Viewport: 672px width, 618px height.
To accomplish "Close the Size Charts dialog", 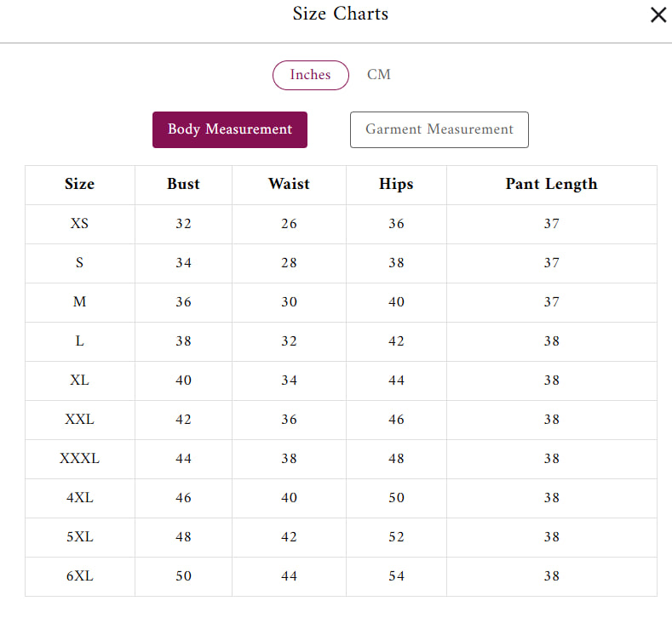I will click(x=658, y=15).
